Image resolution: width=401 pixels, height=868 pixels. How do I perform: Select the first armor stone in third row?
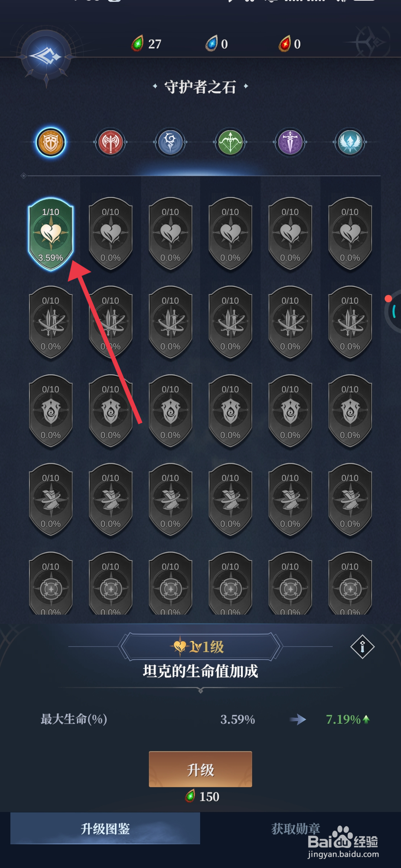[51, 411]
